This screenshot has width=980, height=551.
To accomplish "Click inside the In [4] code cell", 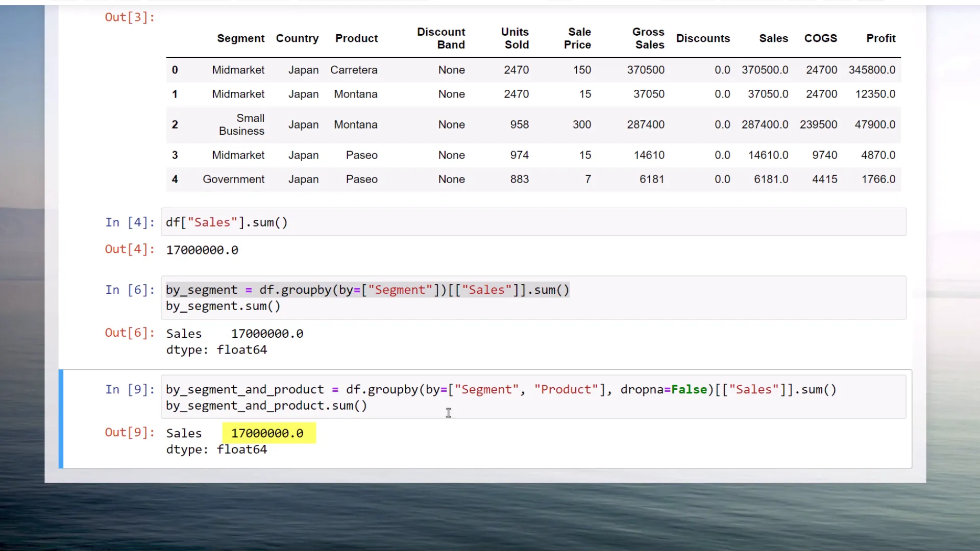I will [x=226, y=222].
